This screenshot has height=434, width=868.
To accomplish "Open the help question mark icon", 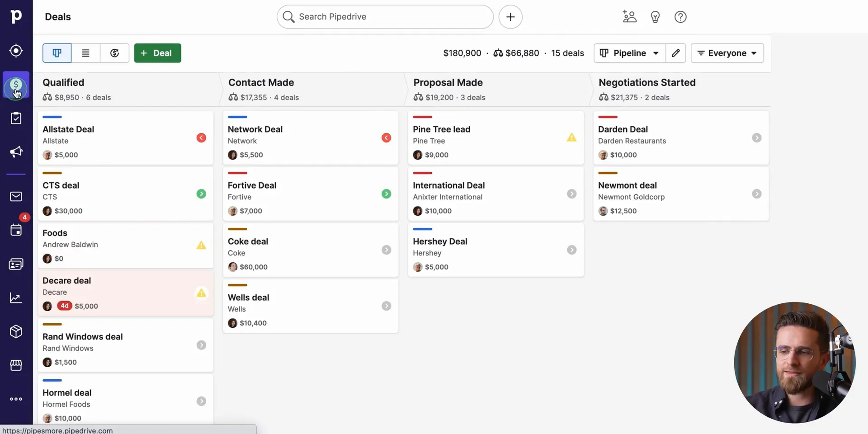I will (680, 17).
